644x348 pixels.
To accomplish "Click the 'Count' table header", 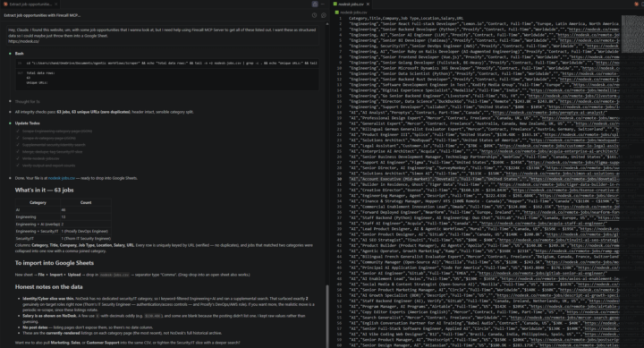I will point(86,202).
